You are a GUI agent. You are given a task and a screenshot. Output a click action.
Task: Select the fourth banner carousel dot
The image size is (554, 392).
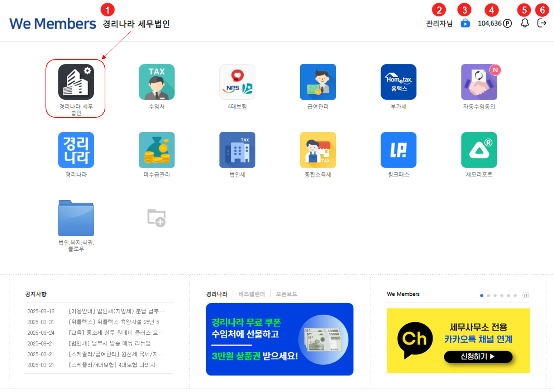coord(502,295)
